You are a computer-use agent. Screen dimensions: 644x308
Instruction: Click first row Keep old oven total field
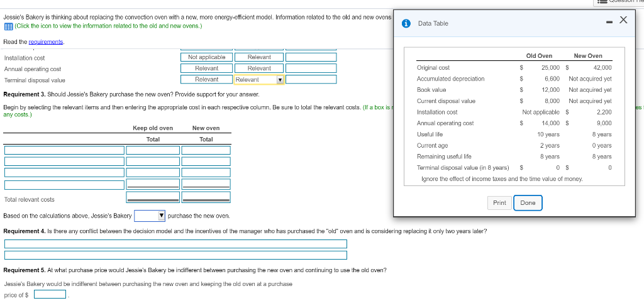tap(153, 150)
